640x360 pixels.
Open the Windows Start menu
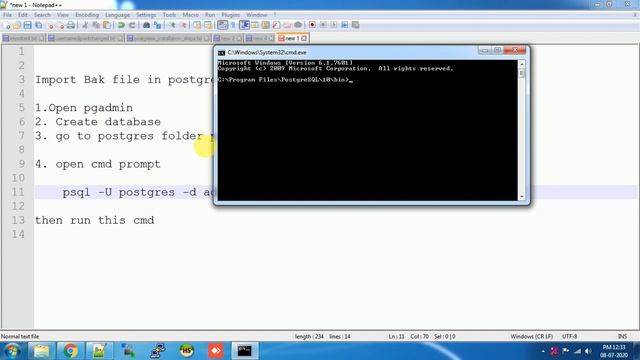12,351
